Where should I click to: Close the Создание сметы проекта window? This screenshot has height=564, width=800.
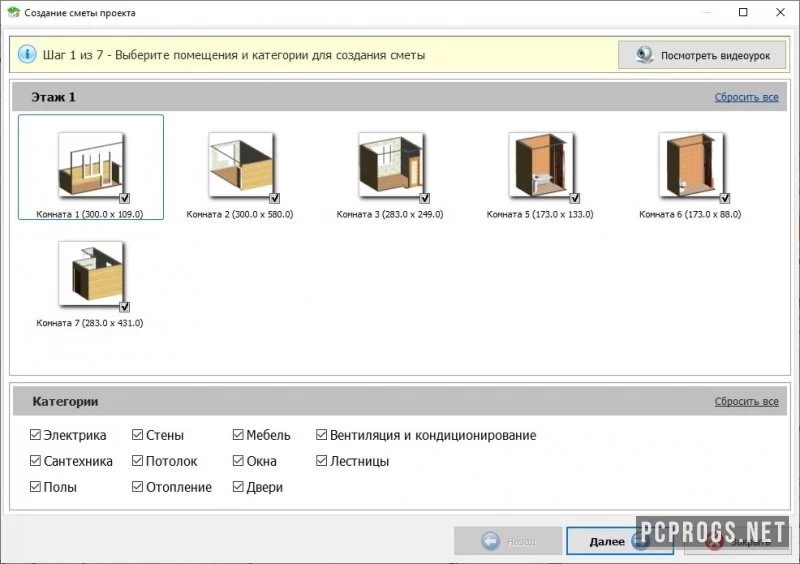pos(780,12)
